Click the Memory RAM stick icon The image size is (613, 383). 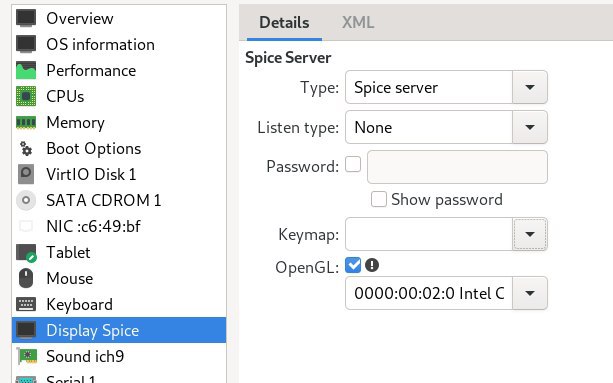coord(26,122)
